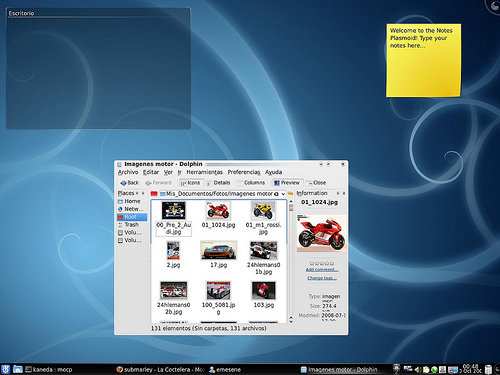Open the Editar menu
This screenshot has height=375, width=500.
pyautogui.click(x=151, y=172)
